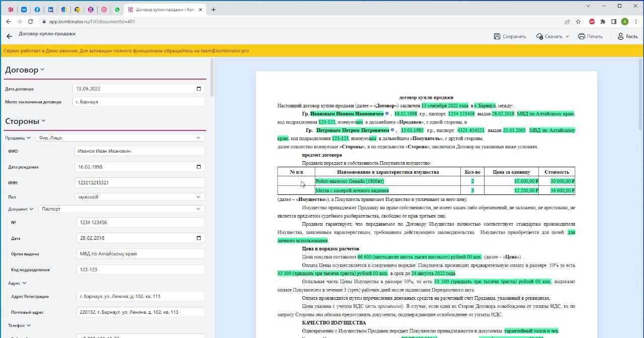Go back using the app's back arrow
This screenshot has width=644, height=338.
coord(9,36)
